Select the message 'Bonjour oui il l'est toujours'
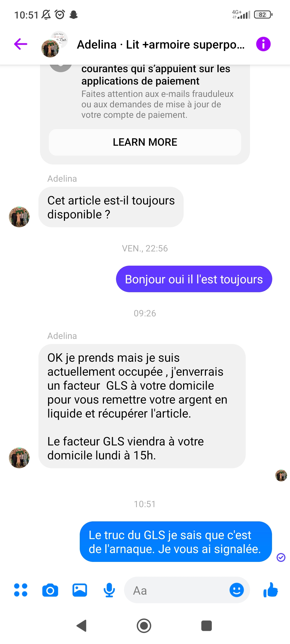Viewport: 290px width, 644px height. [x=194, y=279]
